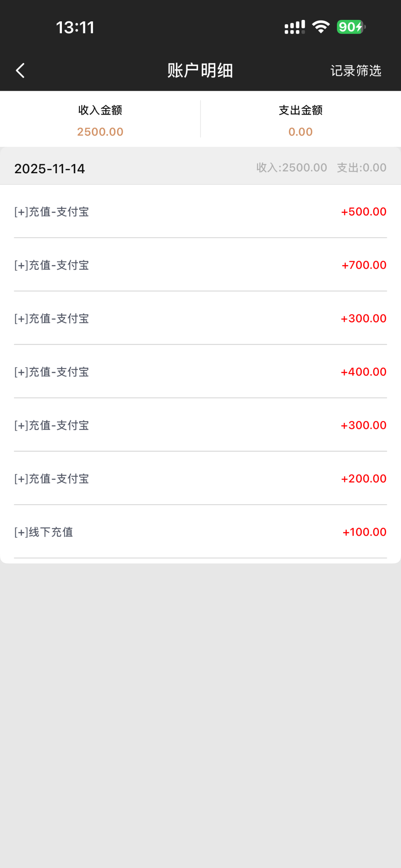Select the 收入金额 label
Image resolution: width=401 pixels, height=868 pixels.
[100, 110]
